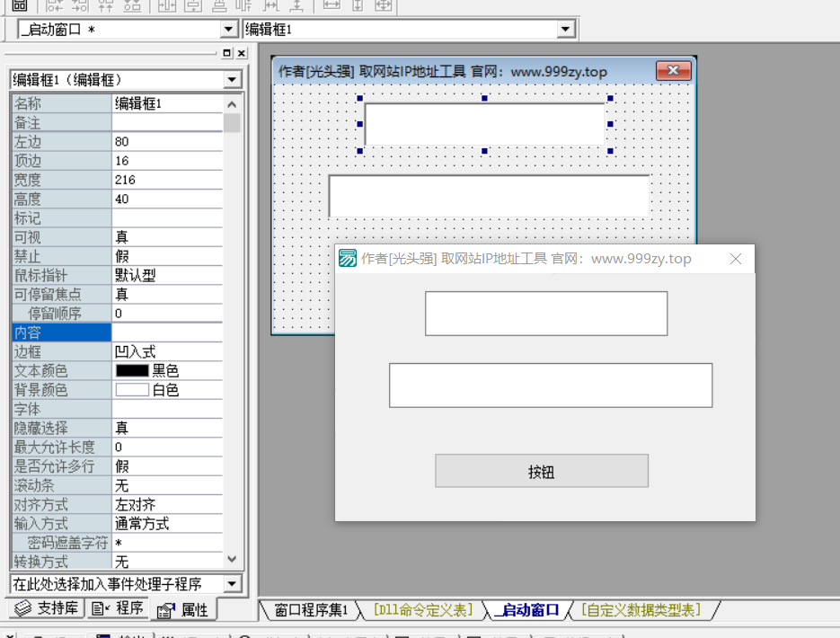This screenshot has height=638, width=840.
Task: Select the highlighted 内容 property row
Action: [117, 332]
